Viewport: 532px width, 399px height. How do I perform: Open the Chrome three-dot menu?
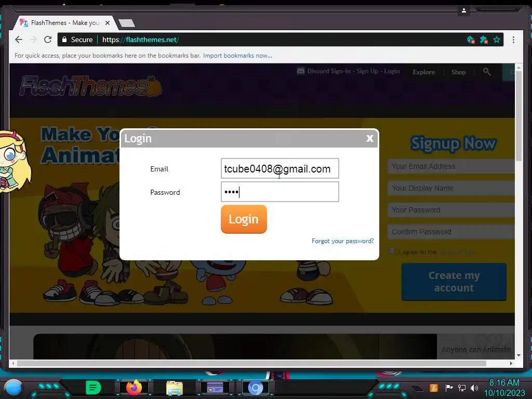(513, 39)
